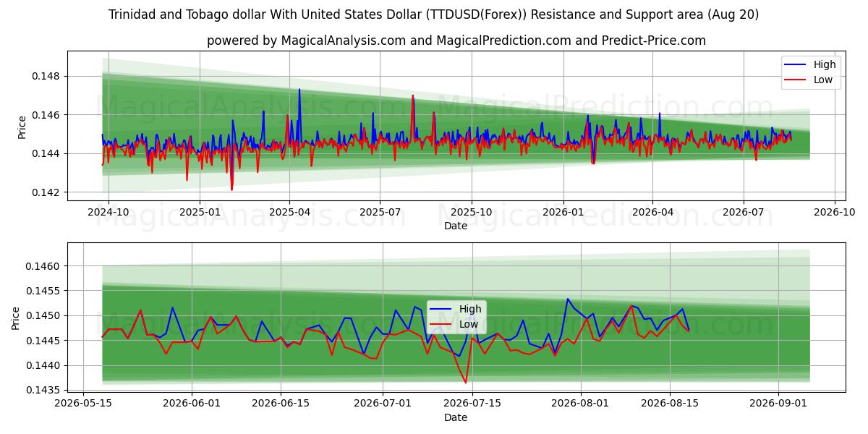Click the lowest red dip near 2026-07-15 in bottom chart
Screen dimensions: 868x434
tap(466, 382)
